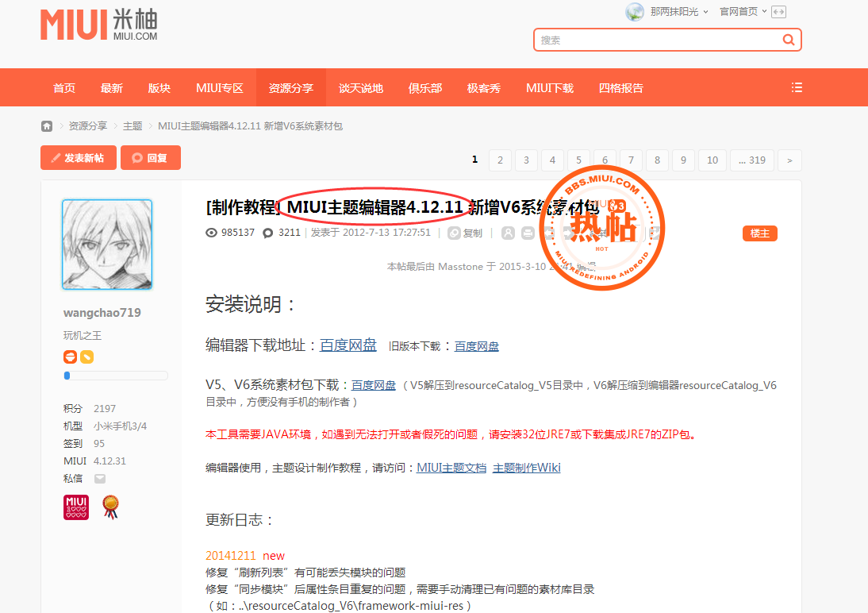This screenshot has height=613, width=868.
Task: Go to page 7
Action: point(631,160)
